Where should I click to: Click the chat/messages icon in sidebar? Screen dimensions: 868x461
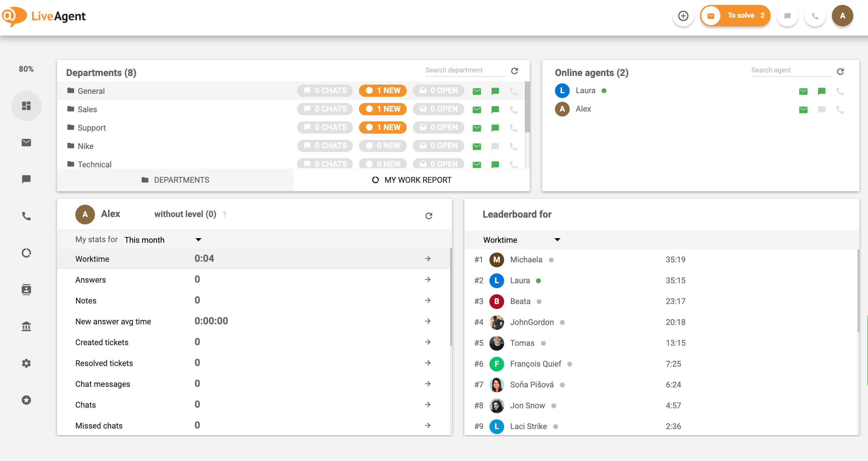pyautogui.click(x=26, y=179)
